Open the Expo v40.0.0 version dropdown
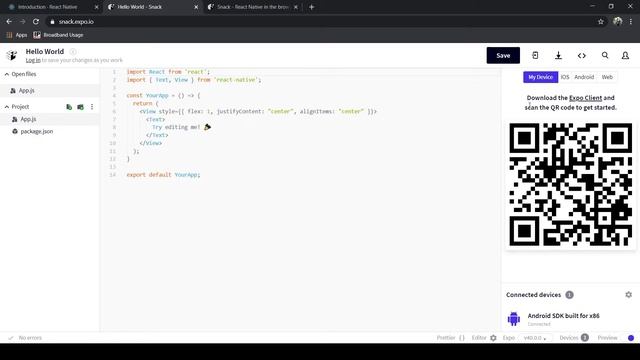This screenshot has width=640, height=360. tap(535, 338)
